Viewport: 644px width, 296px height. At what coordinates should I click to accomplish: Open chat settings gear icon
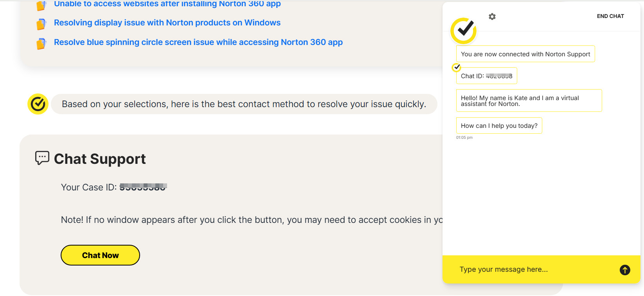coord(492,16)
